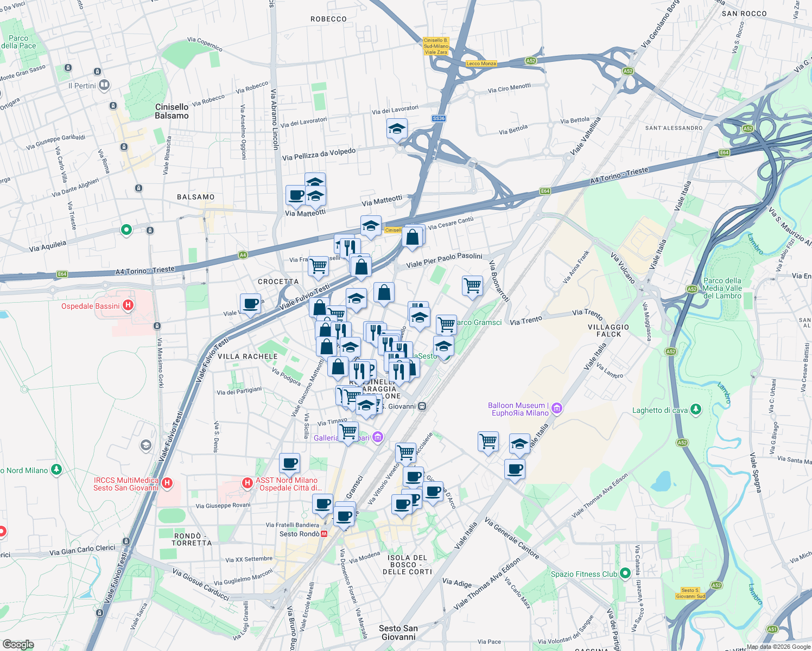
Task: Click the graduation-cap marker near Via Pellizza da Volpedo
Action: [397, 129]
